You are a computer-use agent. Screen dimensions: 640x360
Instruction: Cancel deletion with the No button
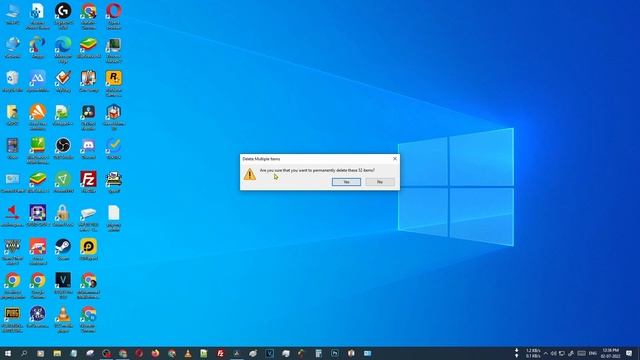[x=380, y=182]
